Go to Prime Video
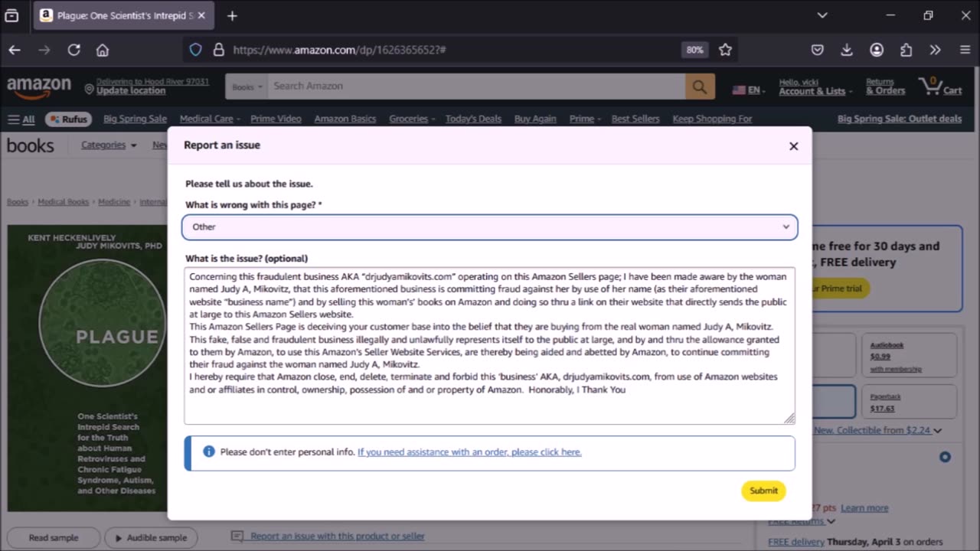 pyautogui.click(x=276, y=119)
